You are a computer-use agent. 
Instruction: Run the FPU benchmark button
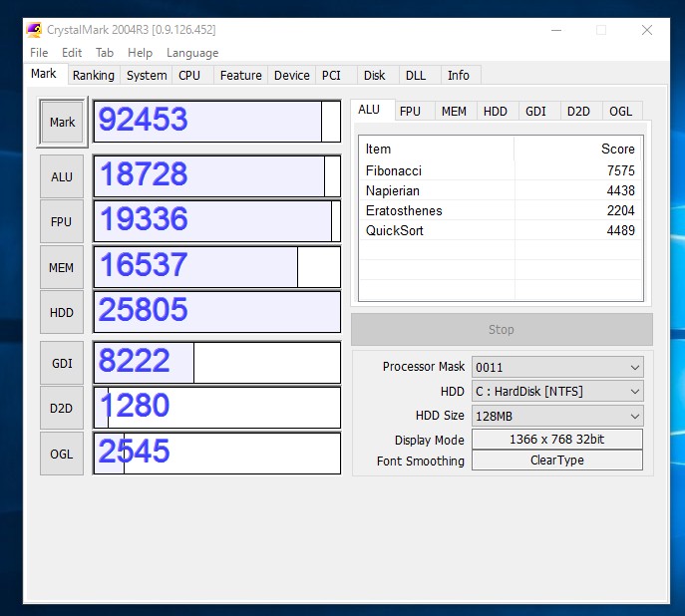click(62, 221)
